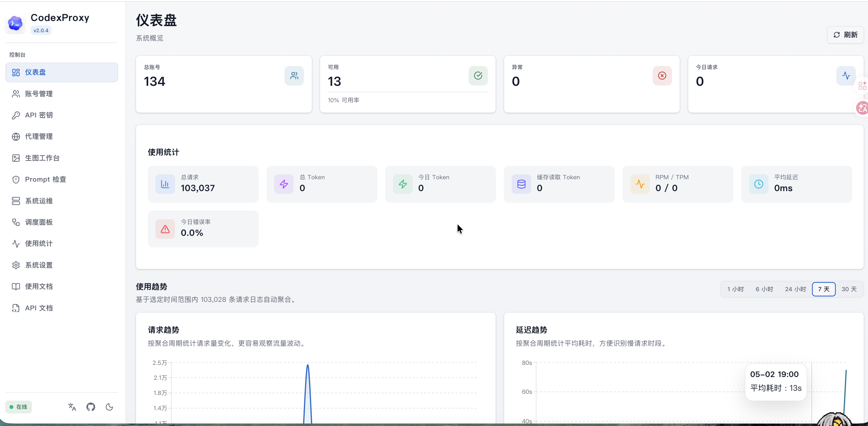This screenshot has height=426, width=868.
Task: Click the 2.5万 y-axis label
Action: [x=160, y=363]
